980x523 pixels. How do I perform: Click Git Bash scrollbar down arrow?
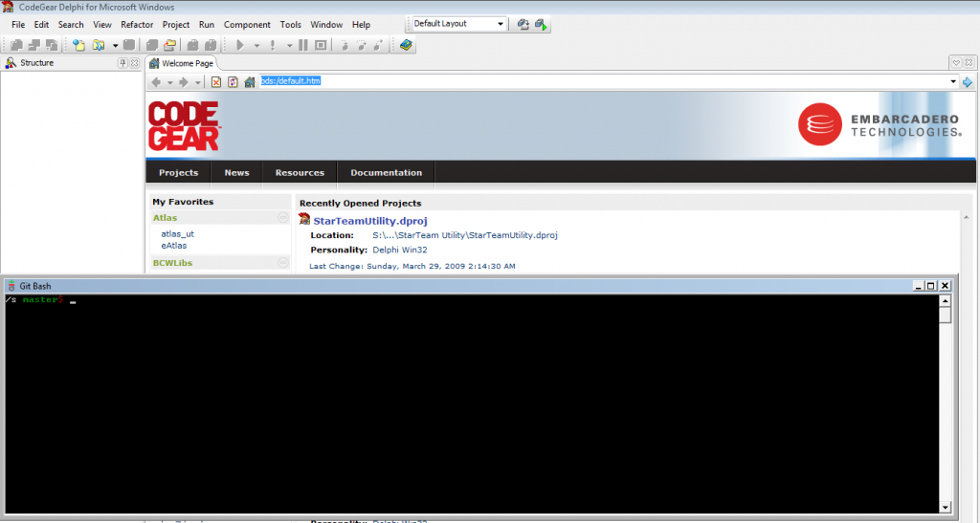[945, 507]
